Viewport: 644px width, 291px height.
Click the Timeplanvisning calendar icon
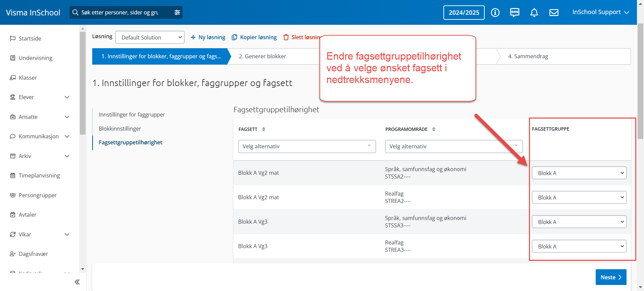[x=13, y=175]
